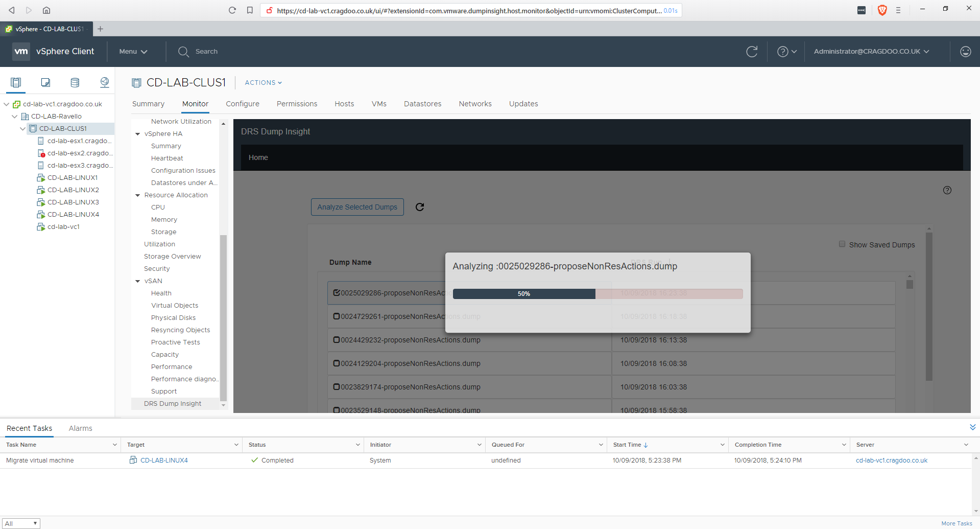Switch to the Datastores tab

point(422,104)
